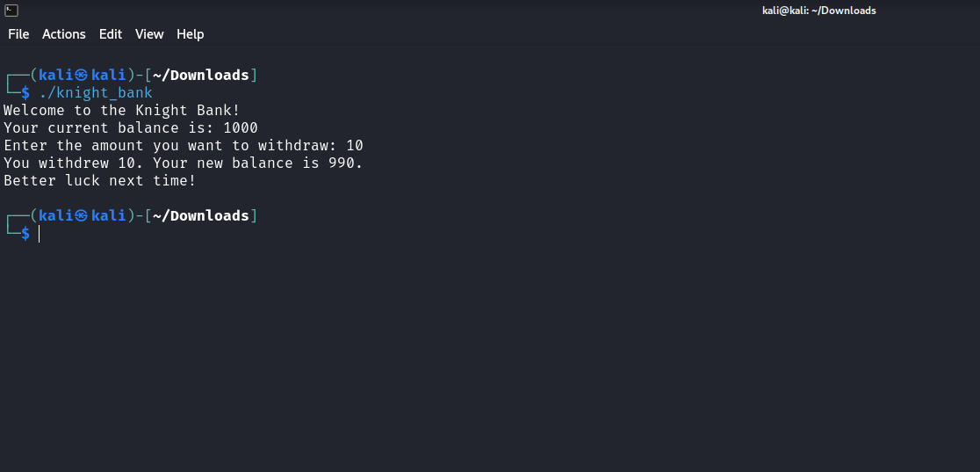The width and height of the screenshot is (980, 472).
Task: Click the Better luck next time line
Action: click(100, 181)
